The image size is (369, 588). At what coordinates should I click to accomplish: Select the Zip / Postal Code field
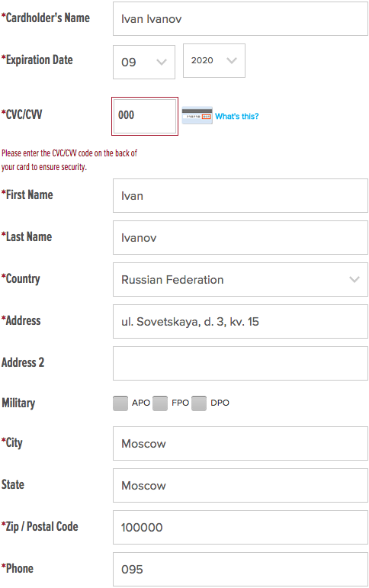pyautogui.click(x=240, y=527)
